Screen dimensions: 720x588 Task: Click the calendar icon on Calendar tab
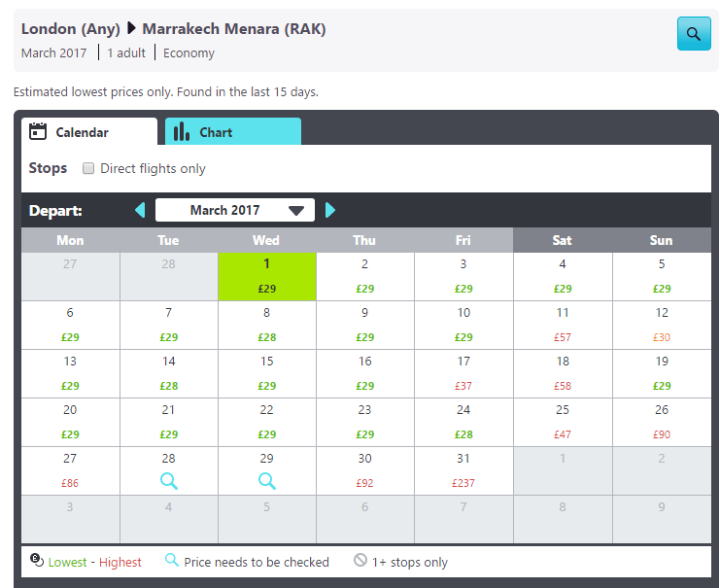click(x=38, y=131)
